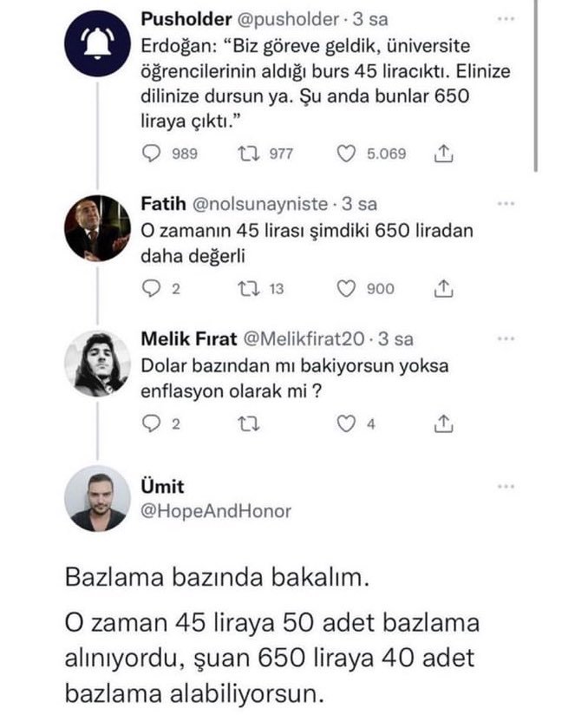588x715 pixels.
Task: Reply to Melik Fırat's tweet
Action: tap(152, 424)
